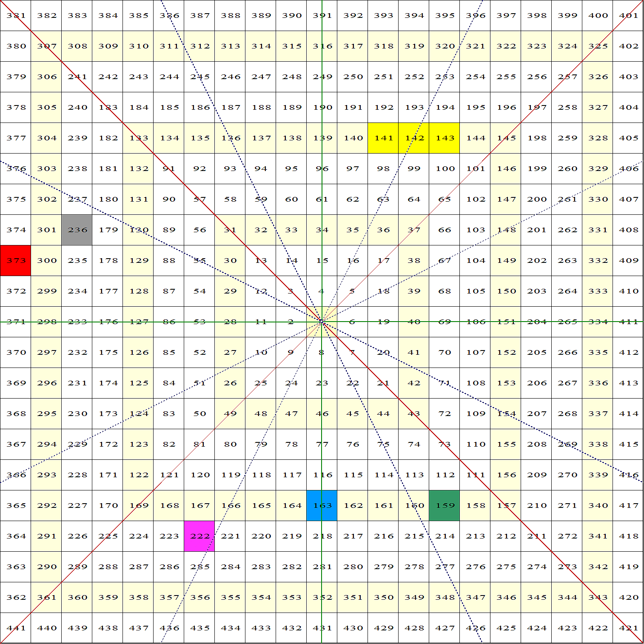Select cell number 78
Viewport: 644px width, 644px height.
[291, 444]
